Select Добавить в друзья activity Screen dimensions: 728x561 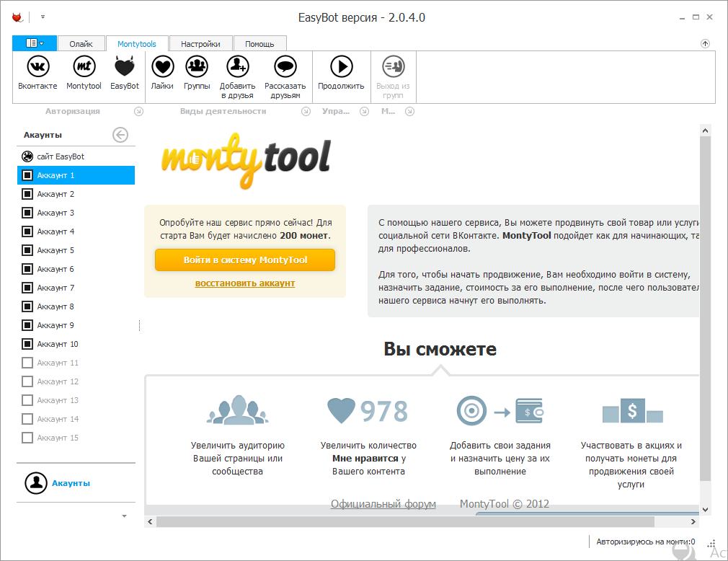237,77
